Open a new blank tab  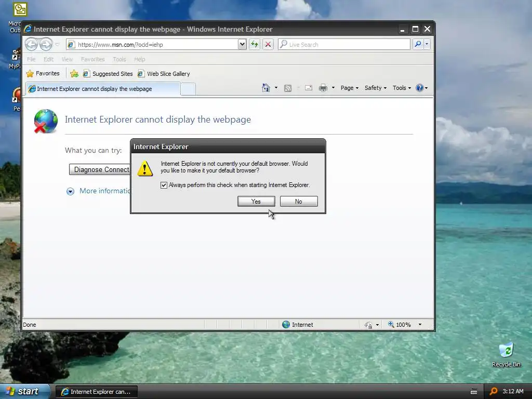point(188,89)
